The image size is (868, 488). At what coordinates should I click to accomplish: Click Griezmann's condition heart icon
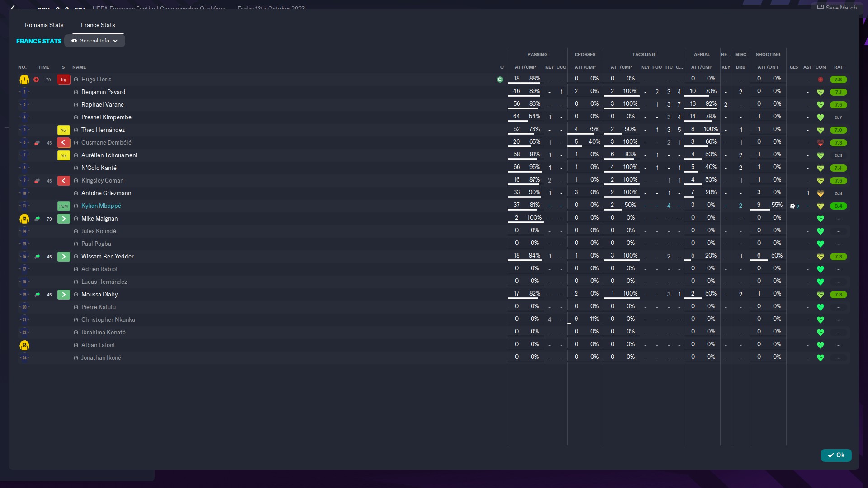820,193
